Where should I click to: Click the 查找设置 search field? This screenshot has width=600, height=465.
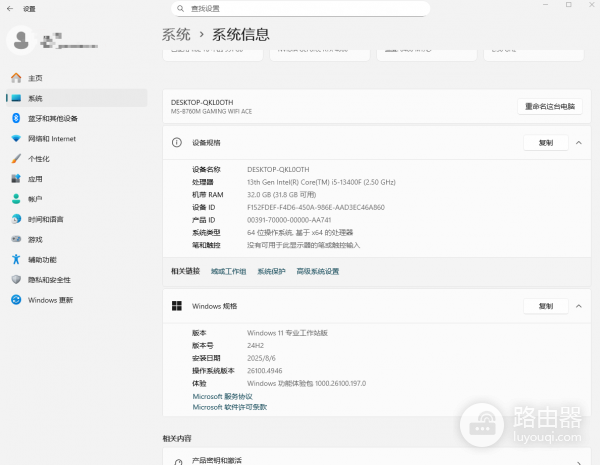[x=300, y=8]
